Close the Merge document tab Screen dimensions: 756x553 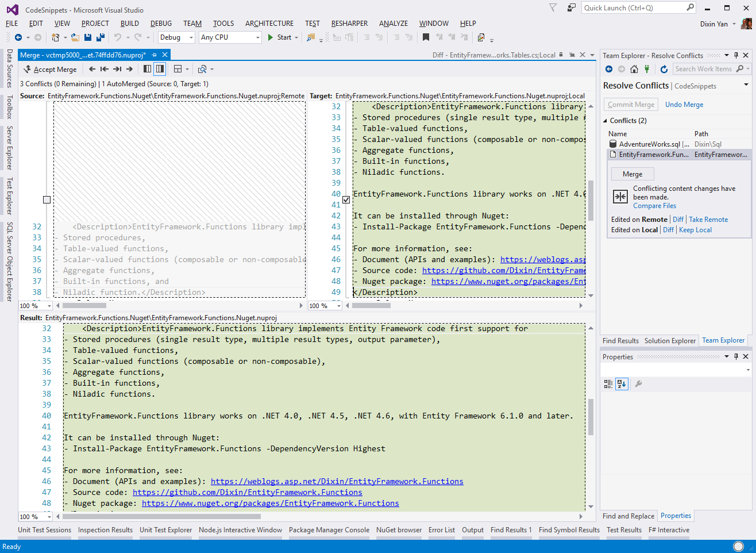[x=165, y=55]
